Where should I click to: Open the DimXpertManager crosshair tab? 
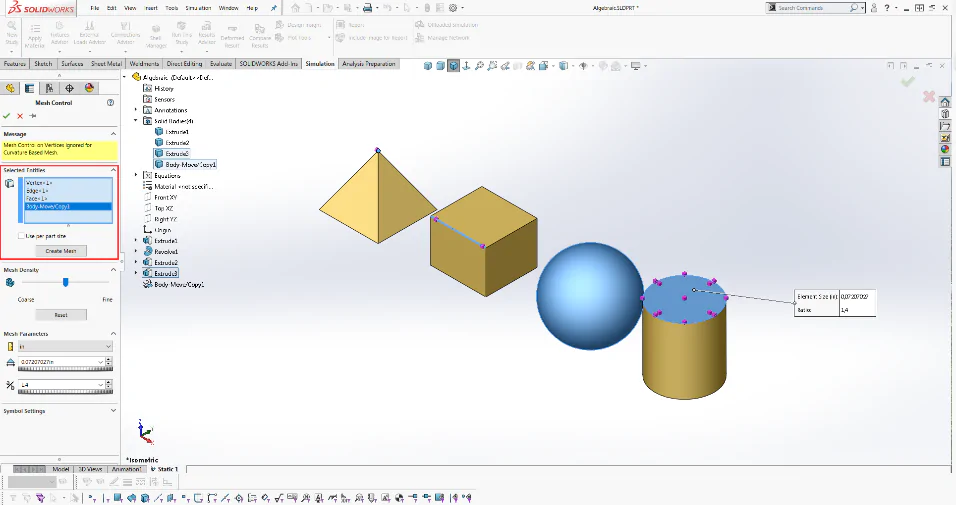click(69, 88)
